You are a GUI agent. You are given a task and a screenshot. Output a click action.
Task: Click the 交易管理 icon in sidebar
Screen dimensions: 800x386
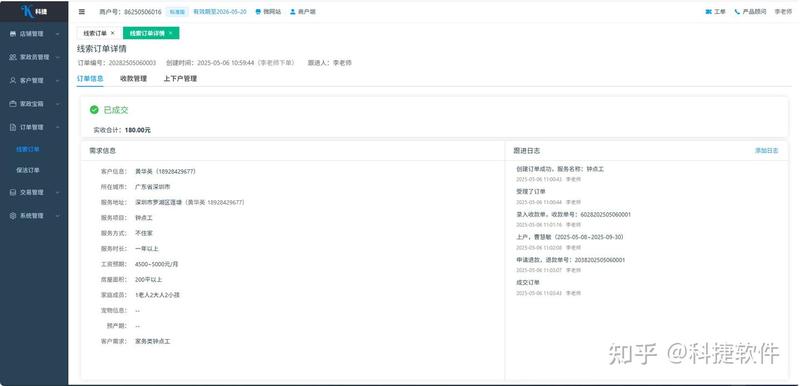[x=13, y=193]
